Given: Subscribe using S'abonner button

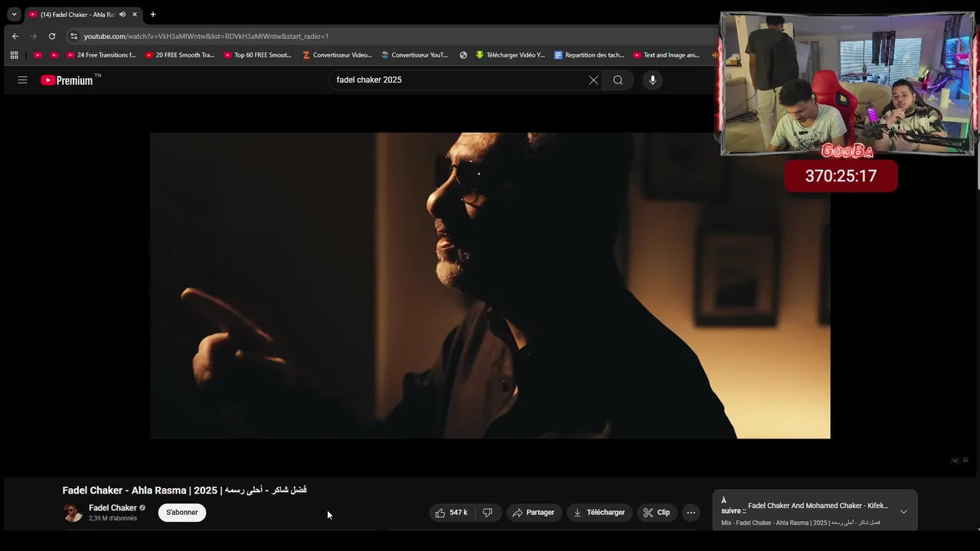Looking at the screenshot, I should click(x=182, y=513).
